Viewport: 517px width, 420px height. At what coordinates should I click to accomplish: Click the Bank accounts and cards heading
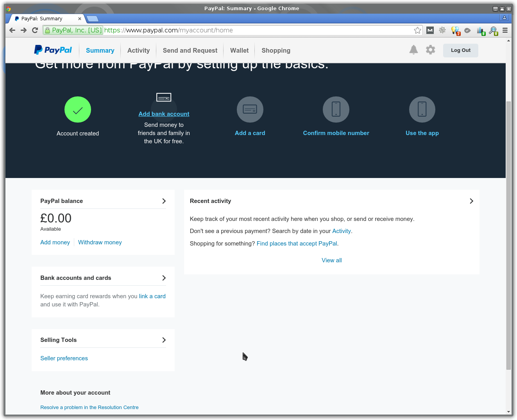[76, 278]
